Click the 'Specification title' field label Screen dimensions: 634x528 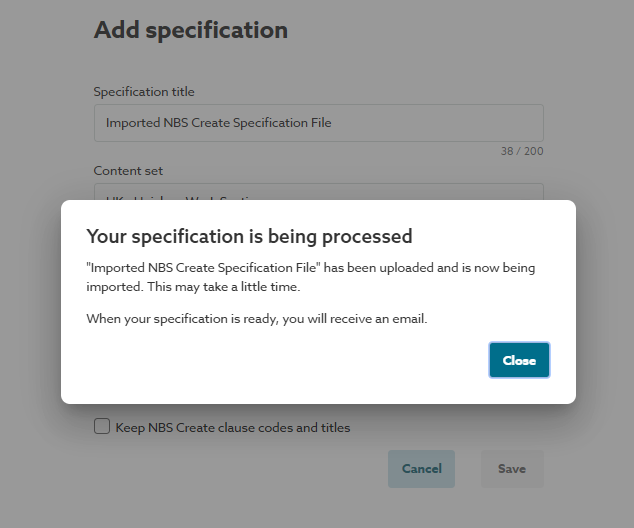tap(144, 92)
